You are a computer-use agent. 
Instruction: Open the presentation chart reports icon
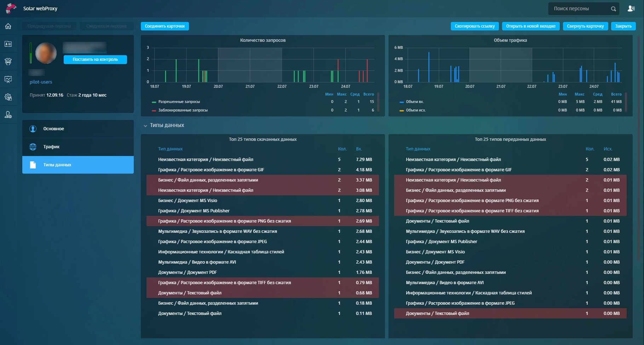pyautogui.click(x=8, y=79)
